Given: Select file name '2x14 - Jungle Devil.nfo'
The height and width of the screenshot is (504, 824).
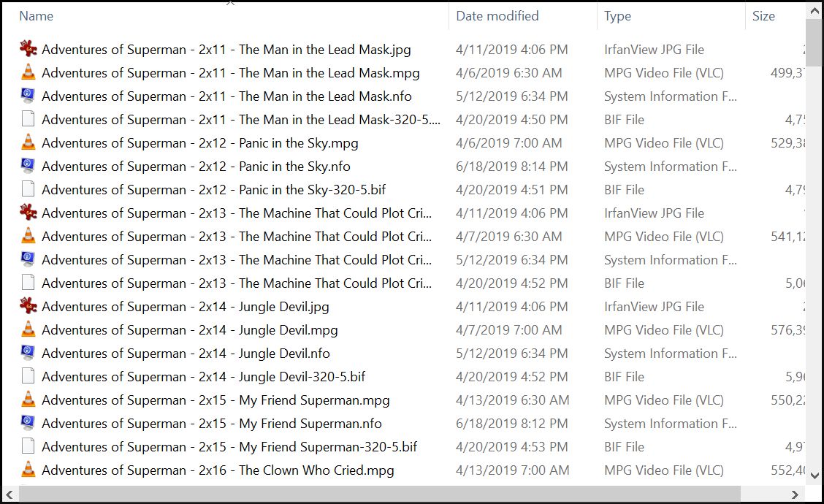Looking at the screenshot, I should coord(186,354).
